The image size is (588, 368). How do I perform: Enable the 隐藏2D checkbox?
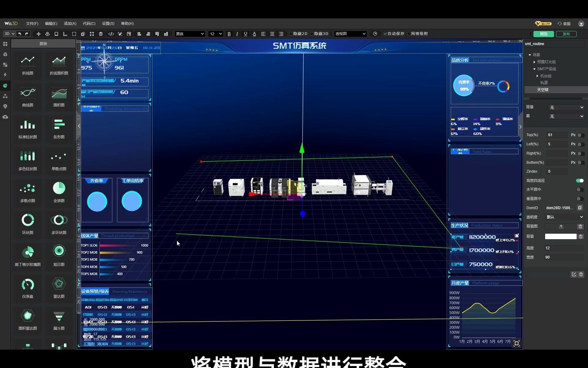291,34
